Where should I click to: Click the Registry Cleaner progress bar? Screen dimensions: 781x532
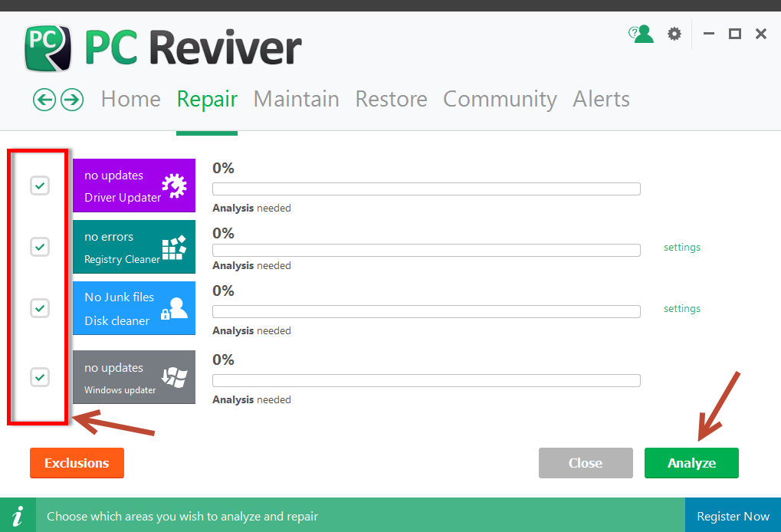point(426,250)
